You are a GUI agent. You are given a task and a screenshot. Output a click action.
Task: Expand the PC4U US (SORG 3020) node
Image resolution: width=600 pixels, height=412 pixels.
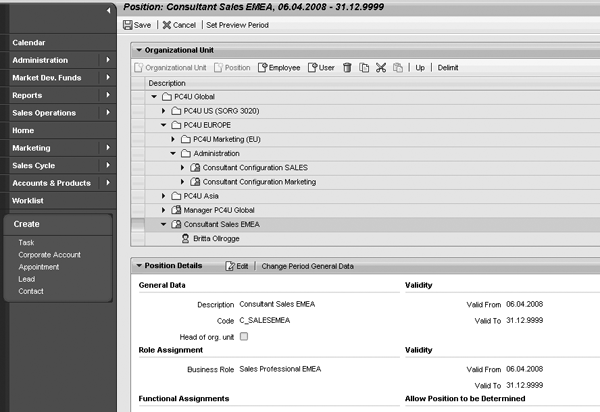(163, 111)
